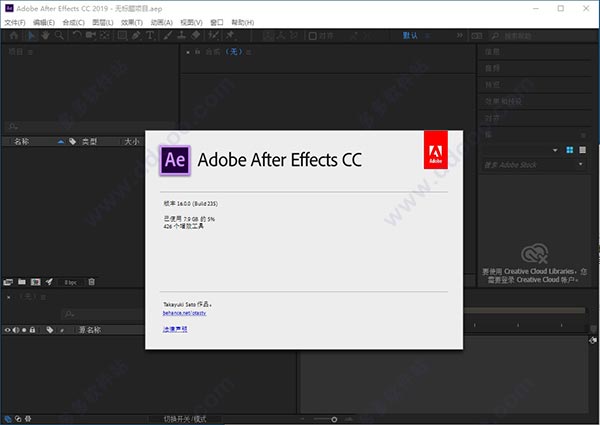Open the 默认 workspace menu icon

[x=427, y=36]
